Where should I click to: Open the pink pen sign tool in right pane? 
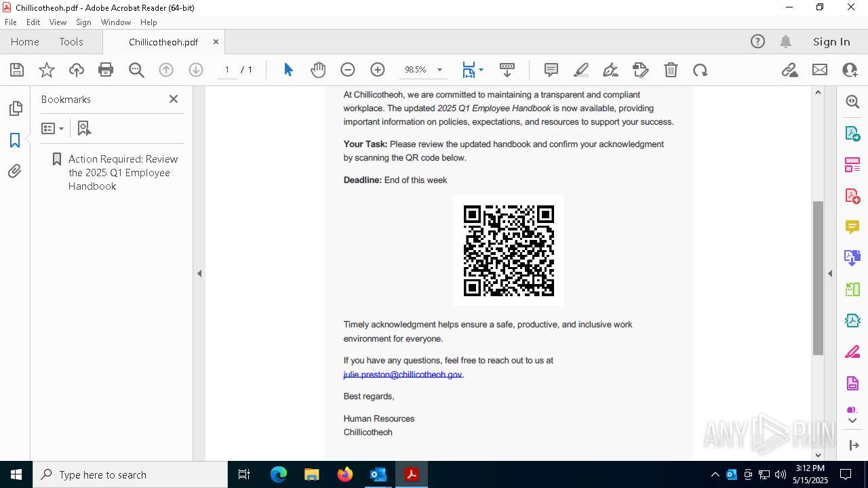tap(852, 352)
